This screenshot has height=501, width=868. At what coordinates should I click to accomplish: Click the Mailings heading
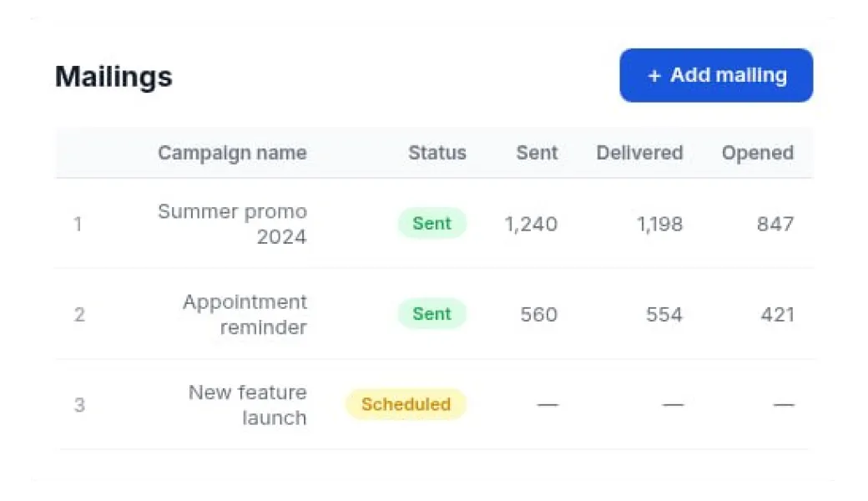(x=114, y=77)
